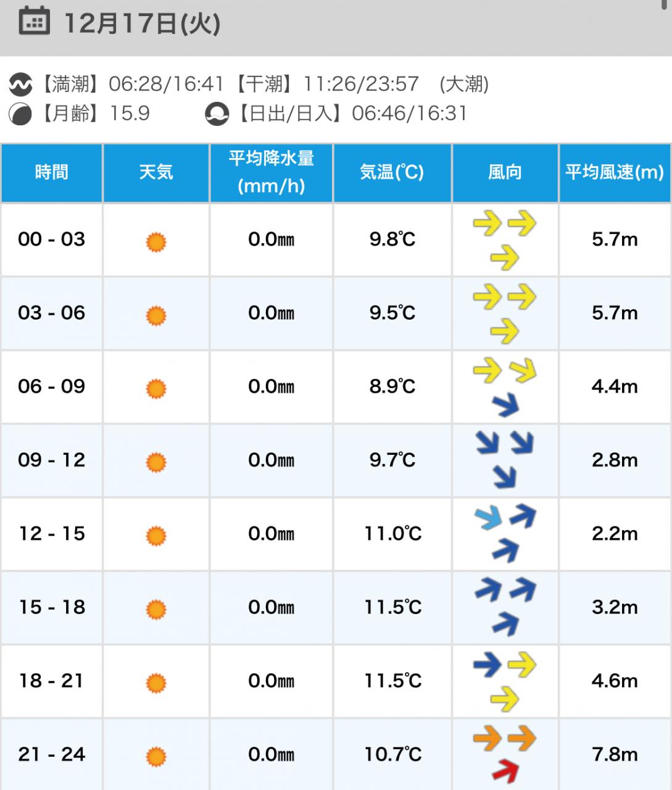Click the 7.8m wind speed cell
Screen dimensions: 672x790
[615, 754]
